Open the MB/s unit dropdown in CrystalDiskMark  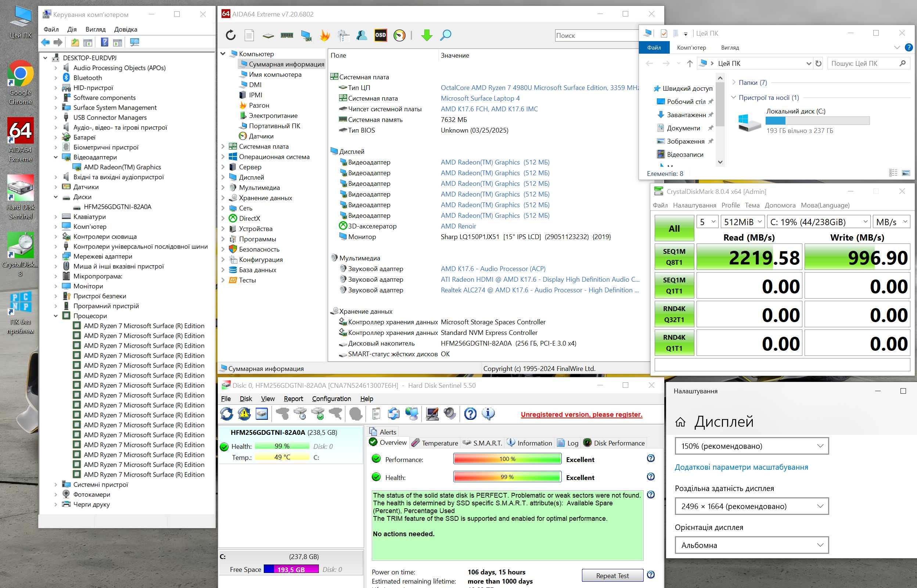pos(891,222)
